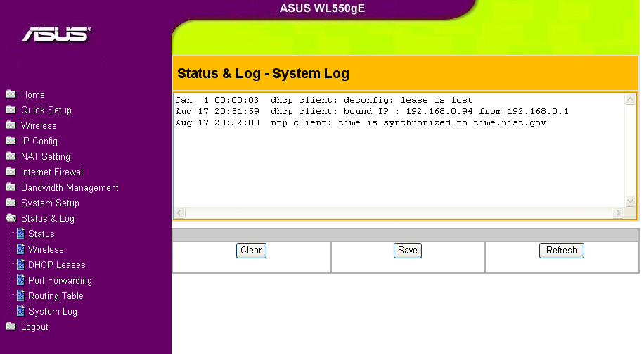644x354 pixels.
Task: View the Status page under Status & Log
Action: (41, 234)
